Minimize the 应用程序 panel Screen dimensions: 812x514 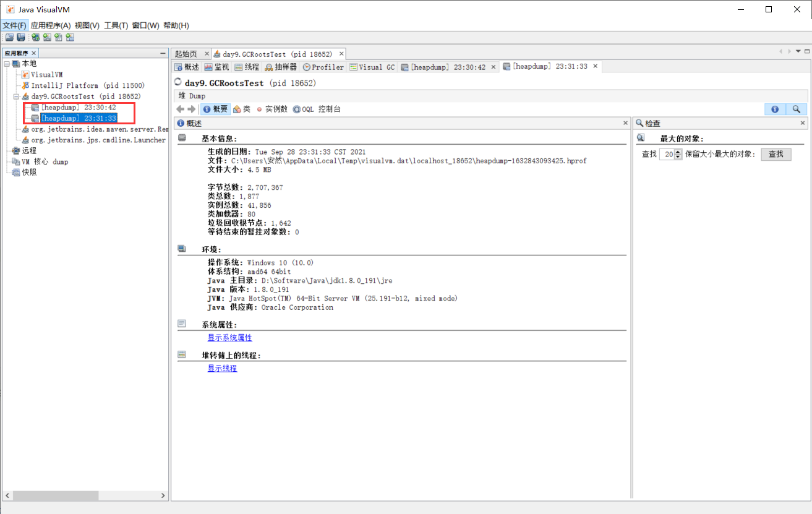pos(163,54)
